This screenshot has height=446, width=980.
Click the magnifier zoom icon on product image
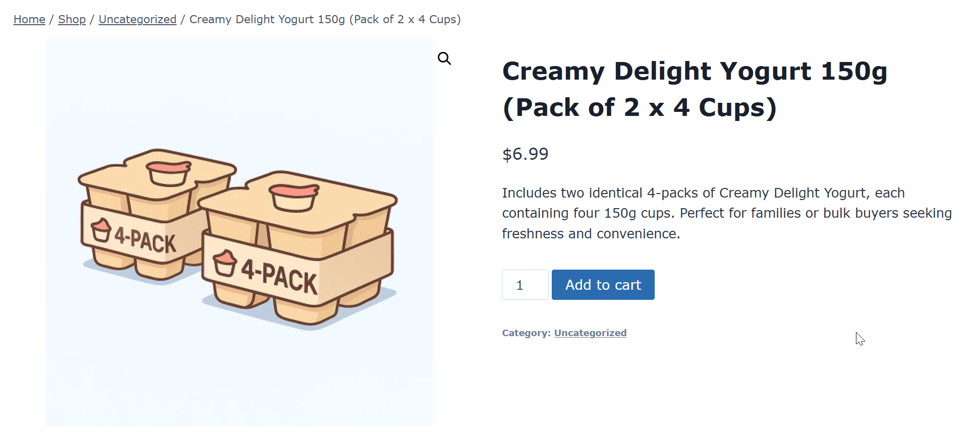(444, 58)
